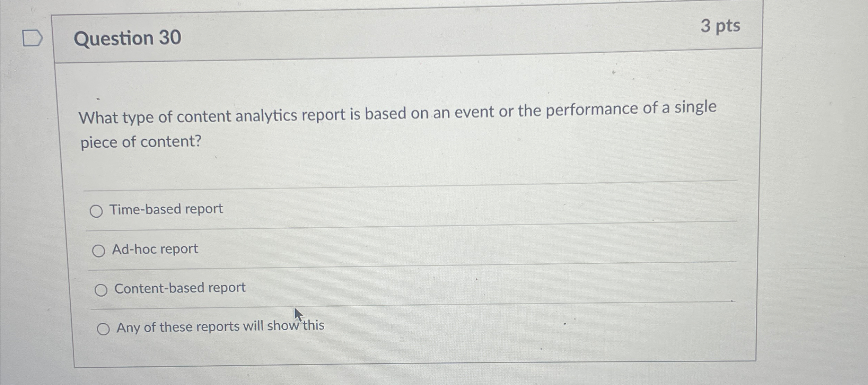Click the Any of these reports answer text
868x385 pixels.
pyautogui.click(x=220, y=326)
